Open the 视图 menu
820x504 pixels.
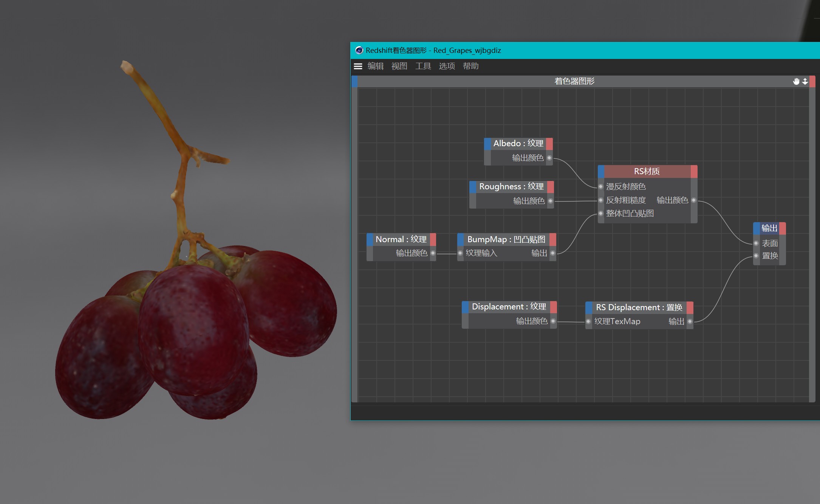pos(399,66)
